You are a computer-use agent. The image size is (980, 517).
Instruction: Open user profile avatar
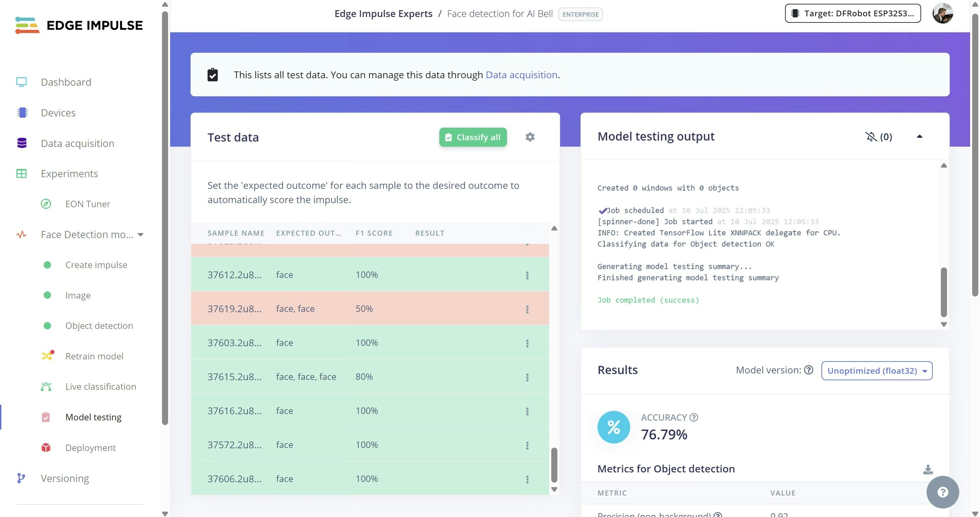click(943, 14)
